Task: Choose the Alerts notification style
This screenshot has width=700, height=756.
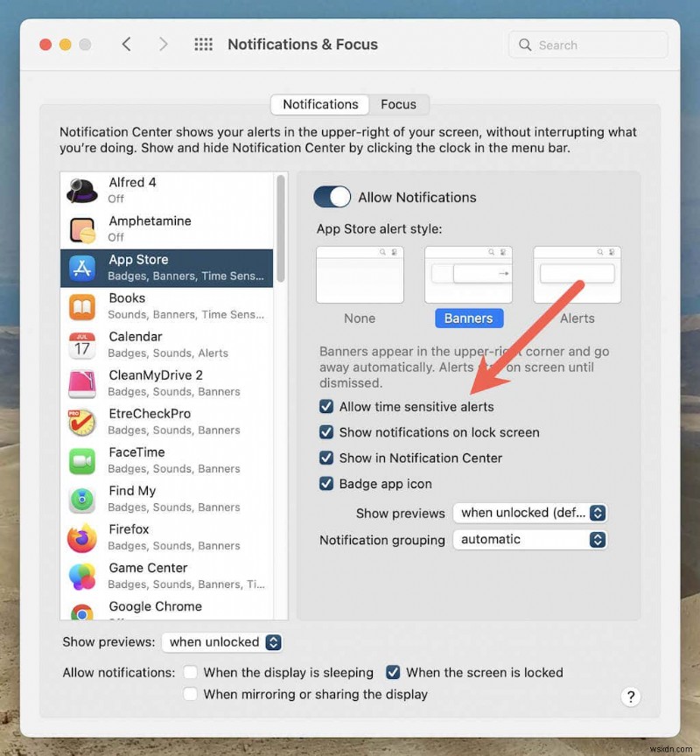Action: point(577,275)
